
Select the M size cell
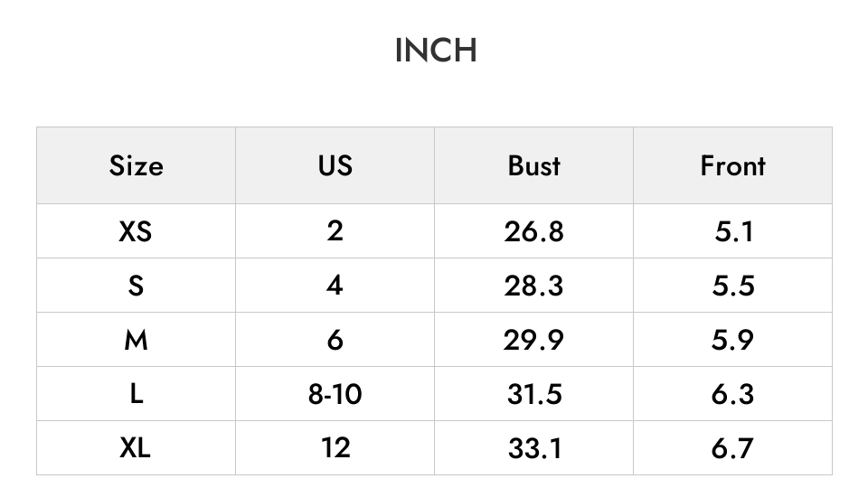click(x=137, y=339)
